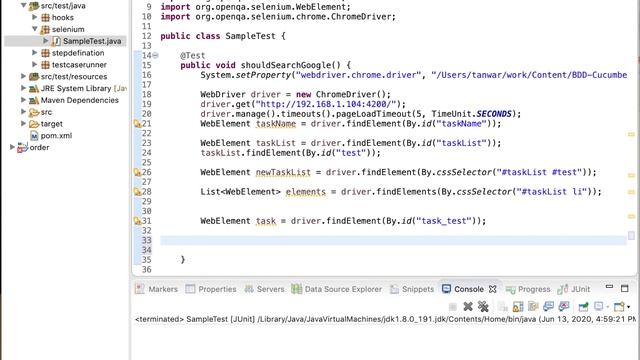This screenshot has width=640, height=360.
Task: Remove all terminated launches
Action: [x=483, y=307]
